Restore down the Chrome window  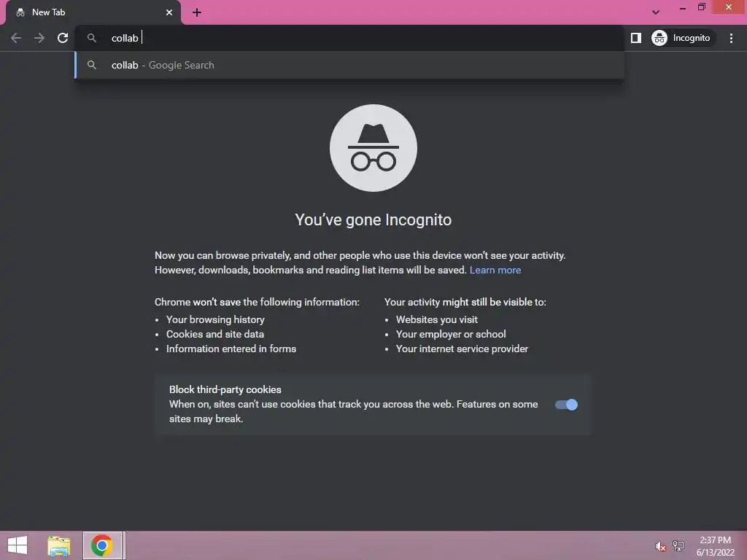coord(701,7)
